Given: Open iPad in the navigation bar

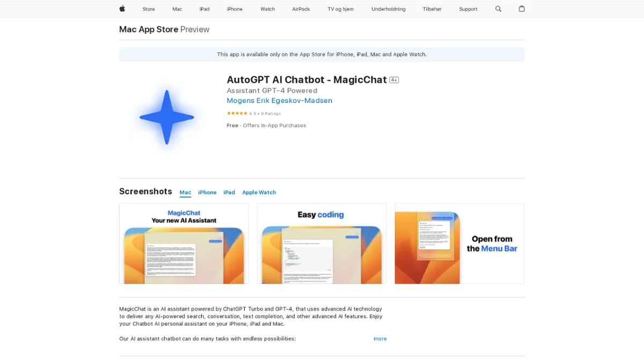Looking at the screenshot, I should 204,9.
